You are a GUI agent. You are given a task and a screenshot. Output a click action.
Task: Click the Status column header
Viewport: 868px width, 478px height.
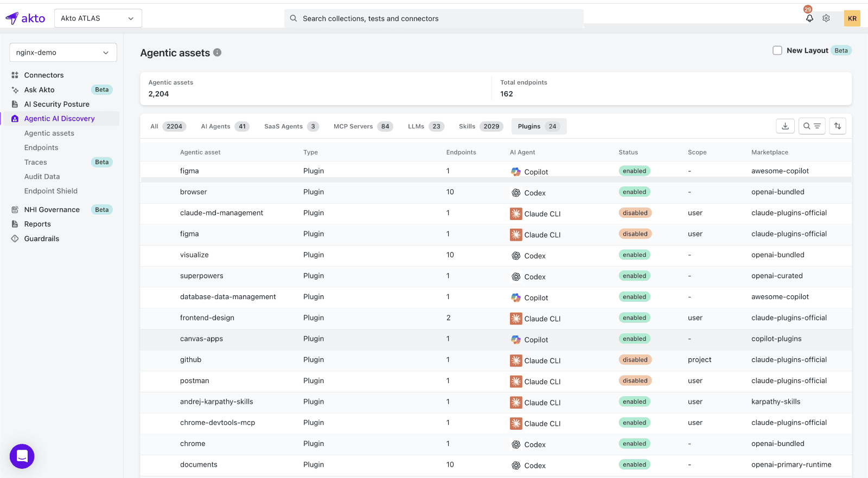(628, 152)
